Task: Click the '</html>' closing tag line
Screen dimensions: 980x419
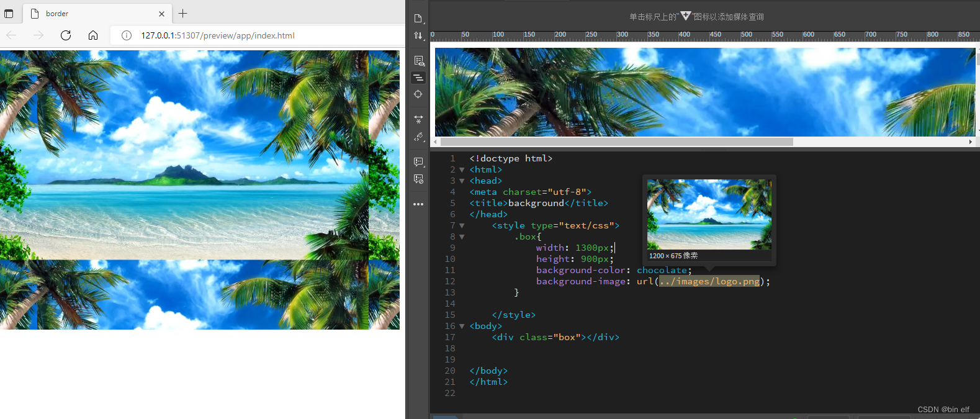Action: pos(488,382)
